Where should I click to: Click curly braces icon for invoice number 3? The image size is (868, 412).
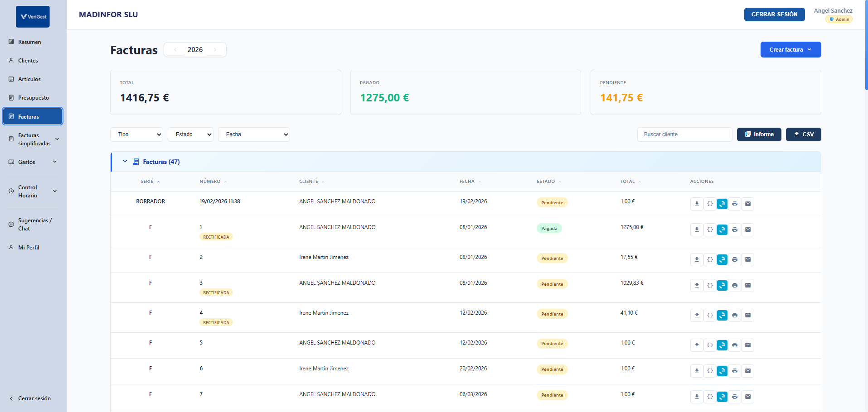pyautogui.click(x=710, y=285)
